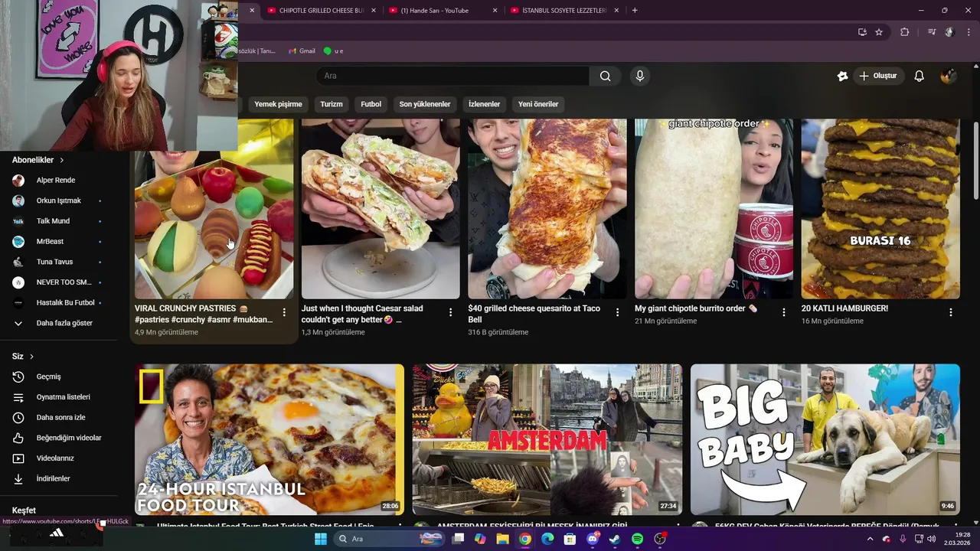Select the Turizm filter chip
The width and height of the screenshot is (980, 551).
pos(332,104)
